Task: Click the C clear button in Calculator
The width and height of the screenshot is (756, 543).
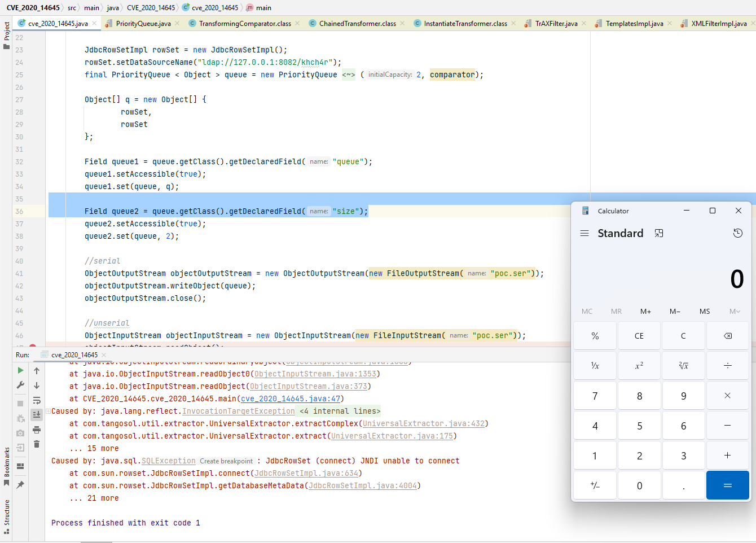Action: coord(683,336)
